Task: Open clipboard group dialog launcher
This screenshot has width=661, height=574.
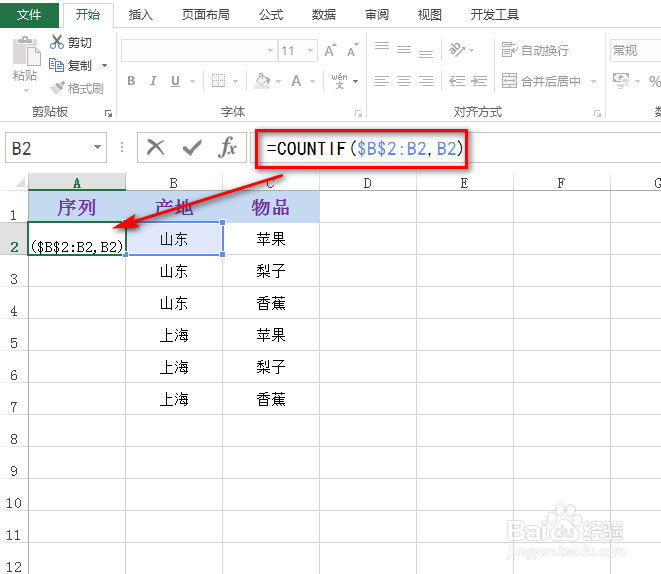Action: pos(108,113)
